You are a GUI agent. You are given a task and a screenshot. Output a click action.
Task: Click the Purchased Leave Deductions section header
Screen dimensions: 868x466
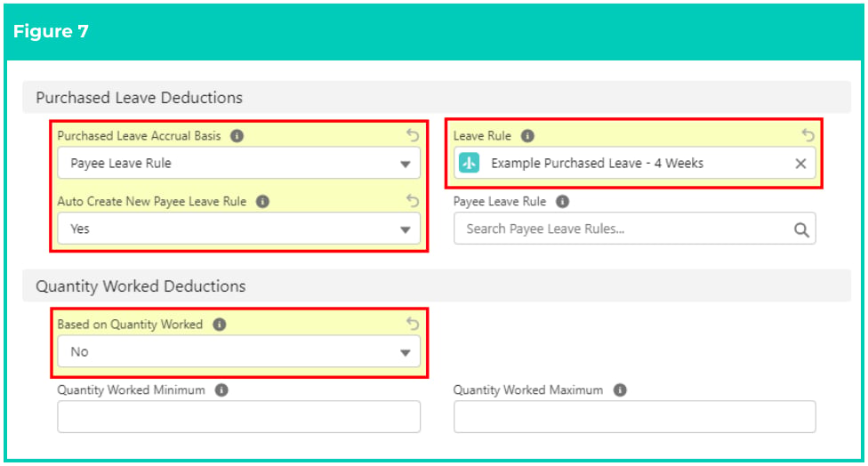coord(436,98)
